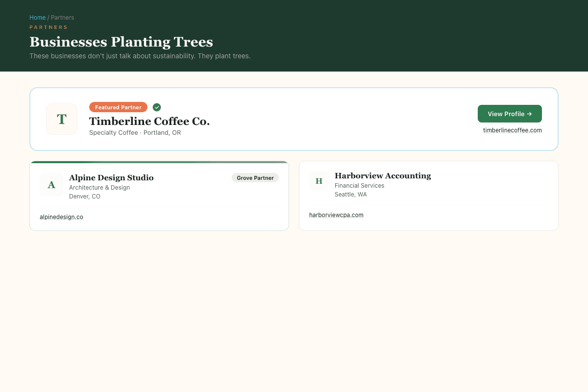Click the Partners breadcrumb label

tap(62, 17)
